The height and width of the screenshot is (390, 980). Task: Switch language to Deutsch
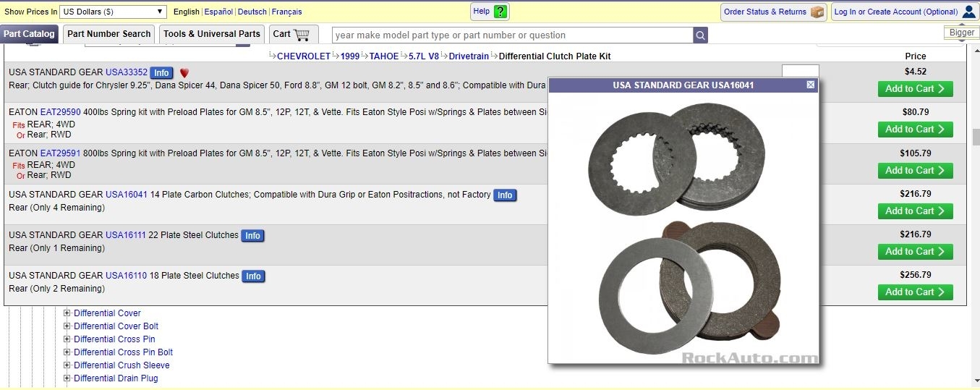[x=252, y=12]
